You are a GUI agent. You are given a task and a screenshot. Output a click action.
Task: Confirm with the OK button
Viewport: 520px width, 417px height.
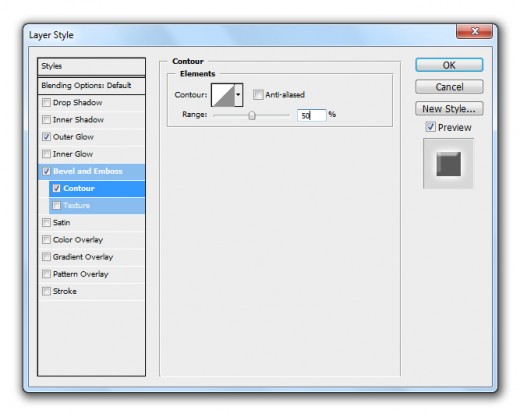pos(449,65)
